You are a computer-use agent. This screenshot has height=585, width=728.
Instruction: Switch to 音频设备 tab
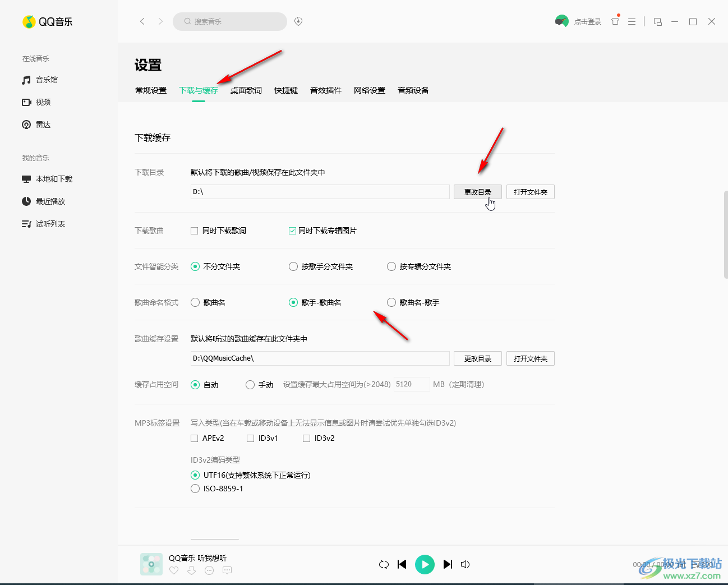(x=413, y=90)
